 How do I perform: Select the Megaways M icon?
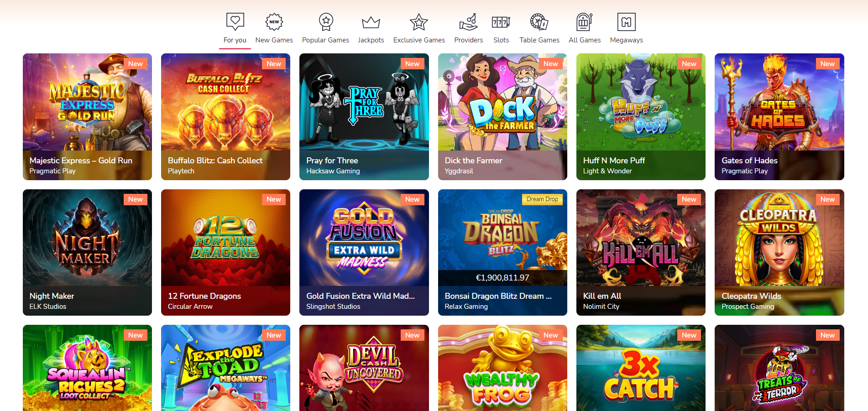pos(627,22)
